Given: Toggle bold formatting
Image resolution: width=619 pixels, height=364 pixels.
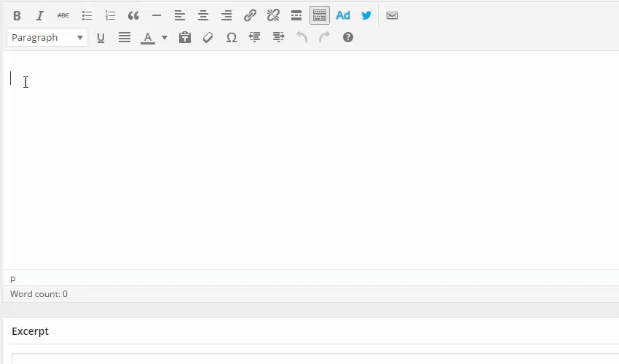Looking at the screenshot, I should 17,15.
